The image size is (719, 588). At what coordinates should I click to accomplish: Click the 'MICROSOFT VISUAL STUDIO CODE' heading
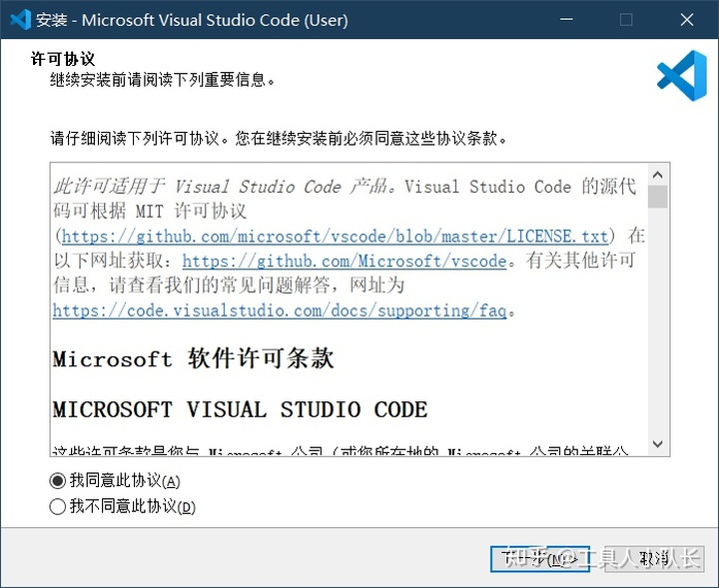[x=241, y=409]
